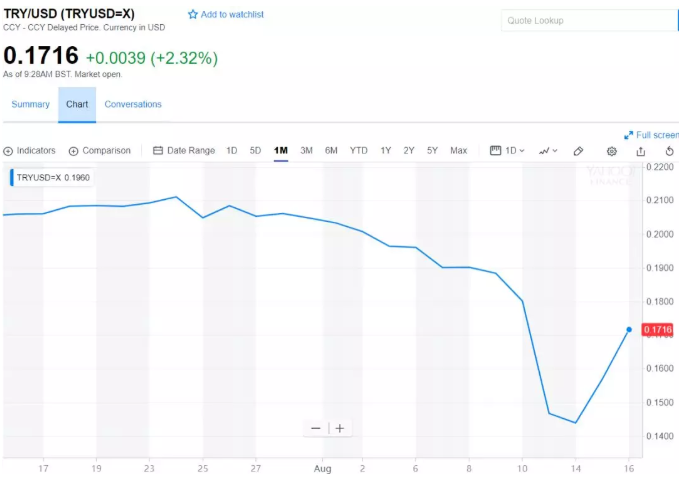
Task: Click the share chart icon
Action: click(641, 151)
